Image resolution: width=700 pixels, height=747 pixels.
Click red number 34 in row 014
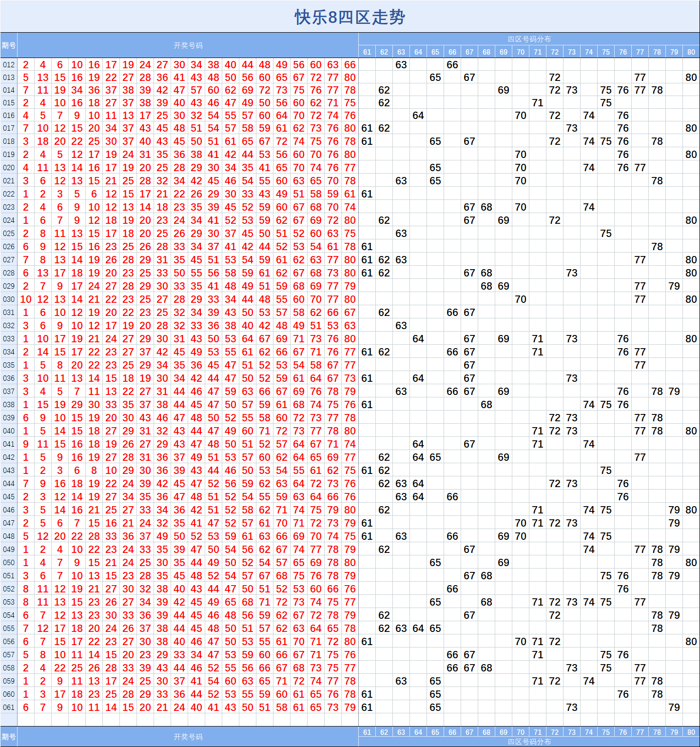coord(77,90)
